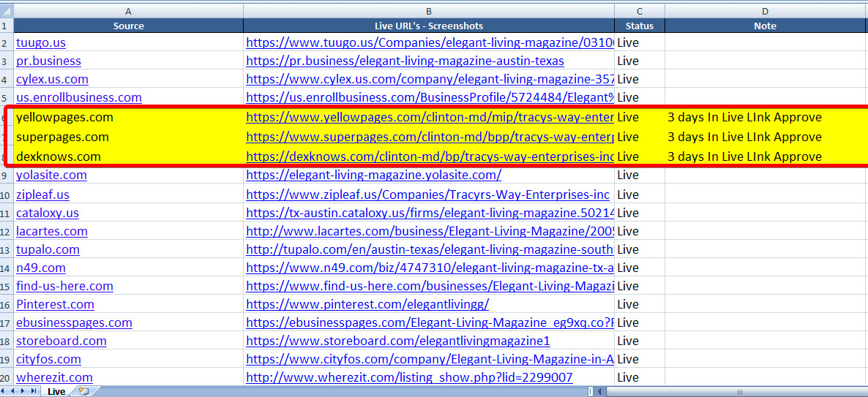
Task: Open the storeboard.com source link
Action: [61, 341]
